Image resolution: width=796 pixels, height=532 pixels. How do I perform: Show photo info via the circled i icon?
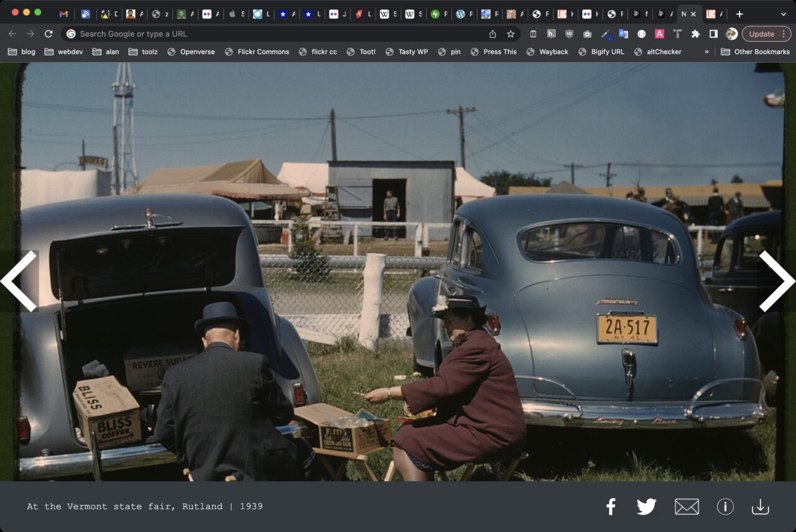(725, 507)
